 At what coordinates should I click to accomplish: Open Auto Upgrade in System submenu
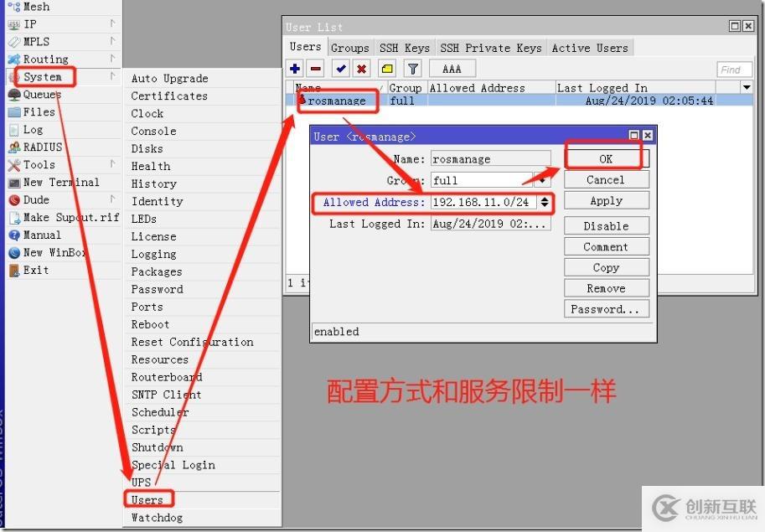click(x=203, y=78)
